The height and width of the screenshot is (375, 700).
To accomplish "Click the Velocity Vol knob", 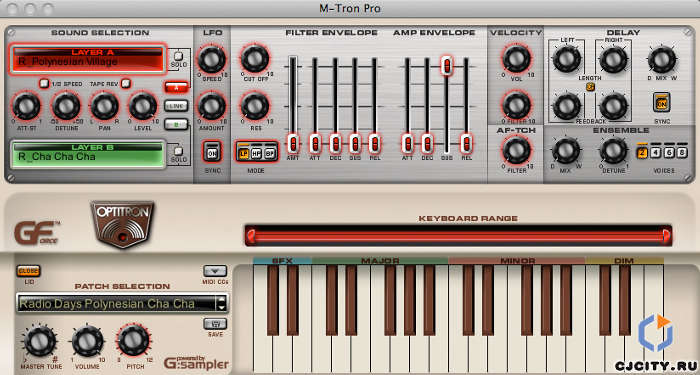I will point(517,58).
